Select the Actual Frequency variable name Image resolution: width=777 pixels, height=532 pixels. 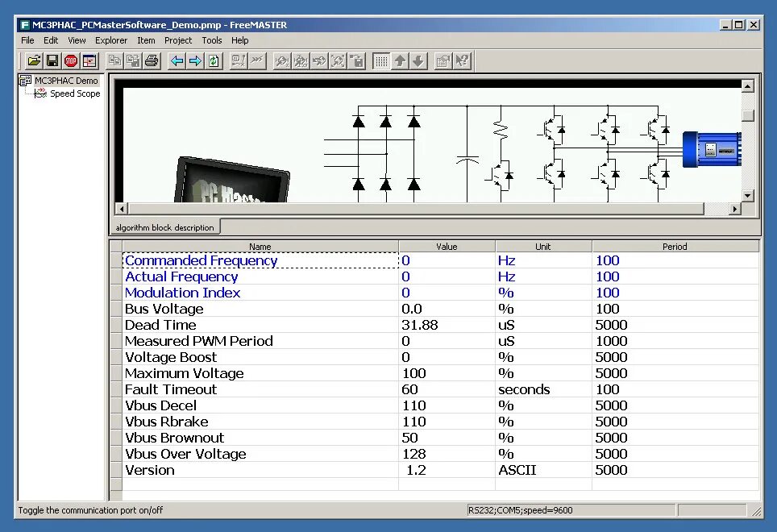click(x=181, y=276)
